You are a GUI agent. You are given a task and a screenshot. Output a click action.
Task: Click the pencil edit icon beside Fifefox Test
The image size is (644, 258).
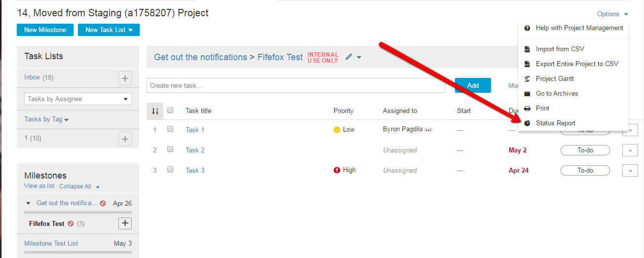[x=349, y=57]
